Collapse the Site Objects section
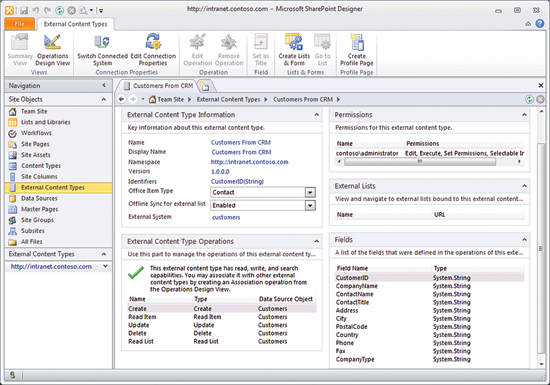 tap(104, 100)
